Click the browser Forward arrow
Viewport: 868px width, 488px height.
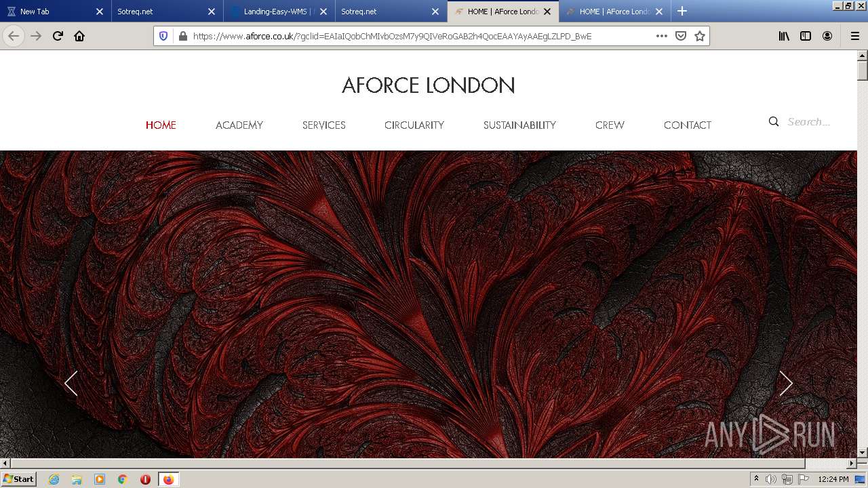[36, 36]
